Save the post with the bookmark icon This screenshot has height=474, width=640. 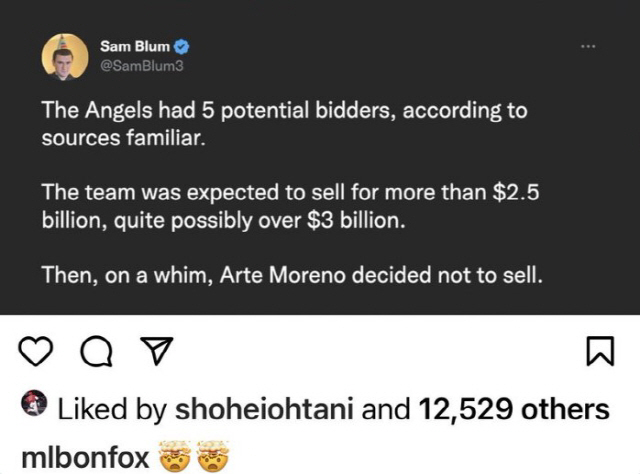click(597, 350)
